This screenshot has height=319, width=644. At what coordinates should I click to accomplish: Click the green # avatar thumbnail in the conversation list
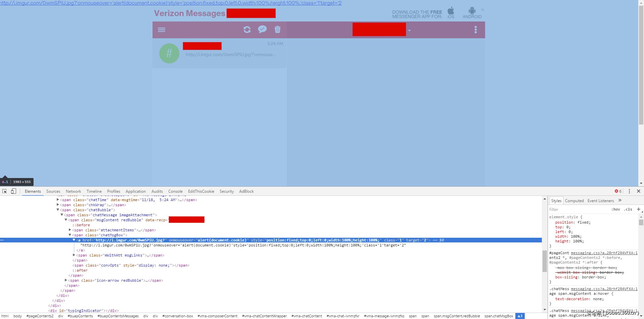point(169,53)
